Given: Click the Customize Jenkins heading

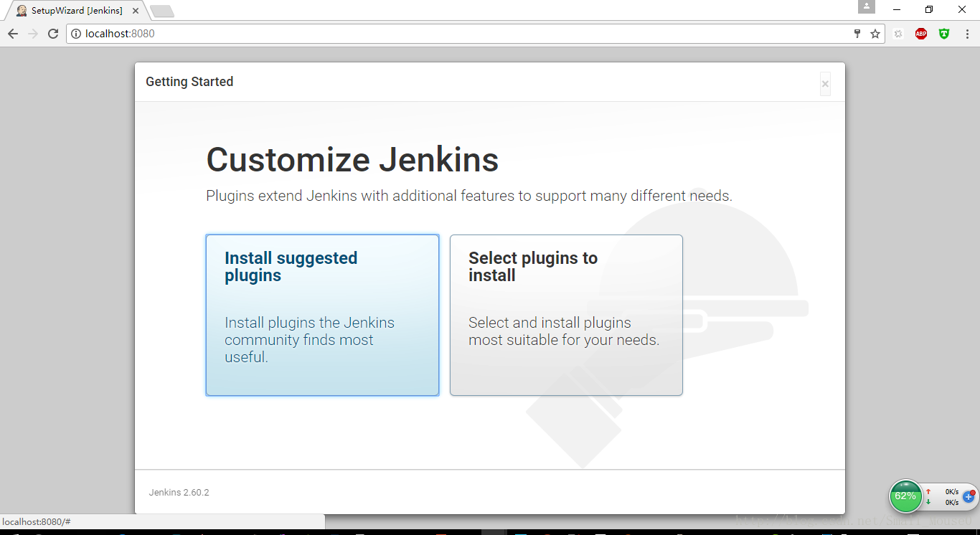Looking at the screenshot, I should [352, 159].
